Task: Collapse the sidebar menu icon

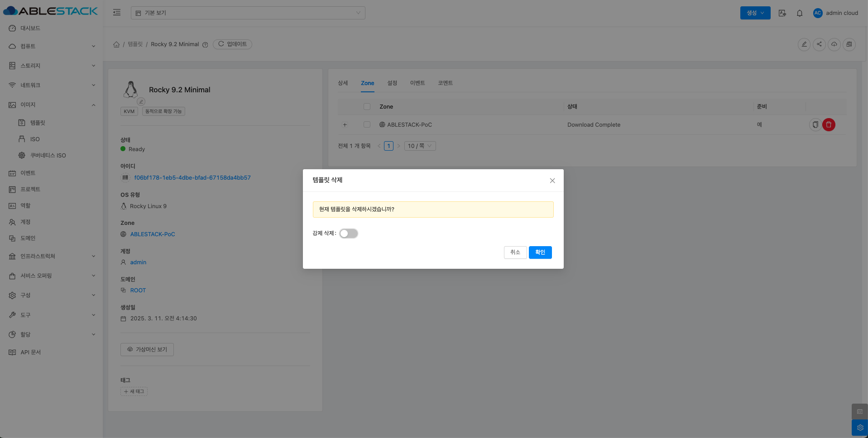Action: click(x=117, y=13)
